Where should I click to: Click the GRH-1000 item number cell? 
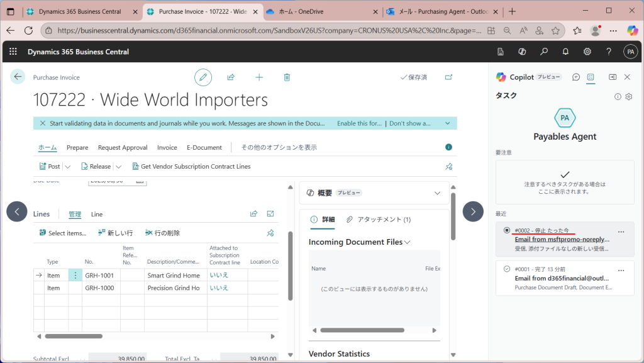(101, 288)
